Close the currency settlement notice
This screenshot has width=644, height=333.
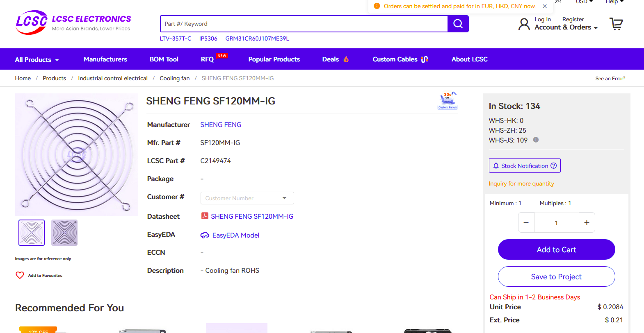click(545, 6)
